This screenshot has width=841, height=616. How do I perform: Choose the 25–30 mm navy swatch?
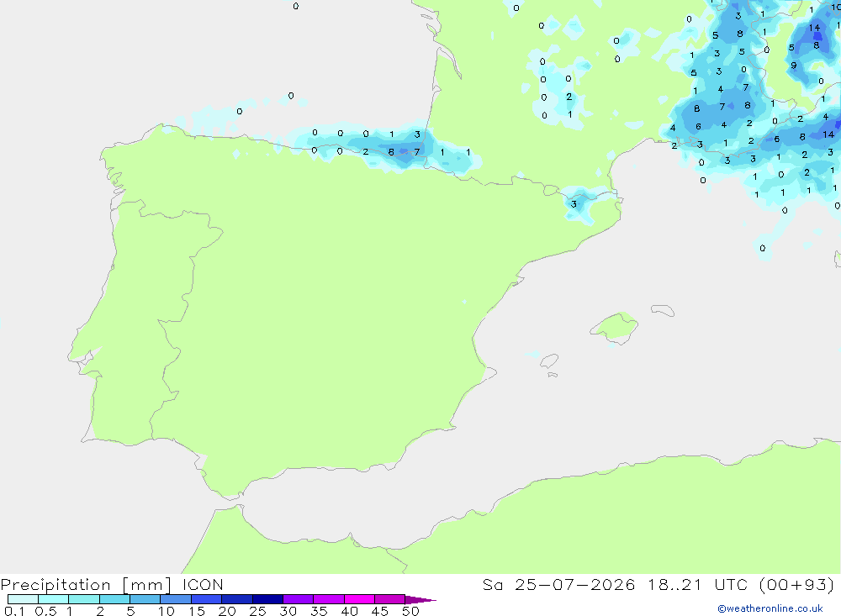(x=267, y=599)
